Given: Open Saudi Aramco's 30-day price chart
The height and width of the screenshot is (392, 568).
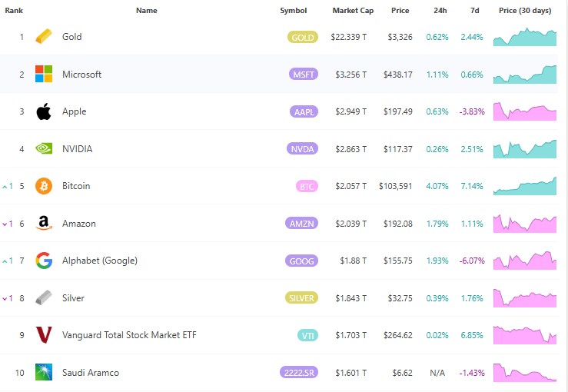Looking at the screenshot, I should [x=524, y=373].
